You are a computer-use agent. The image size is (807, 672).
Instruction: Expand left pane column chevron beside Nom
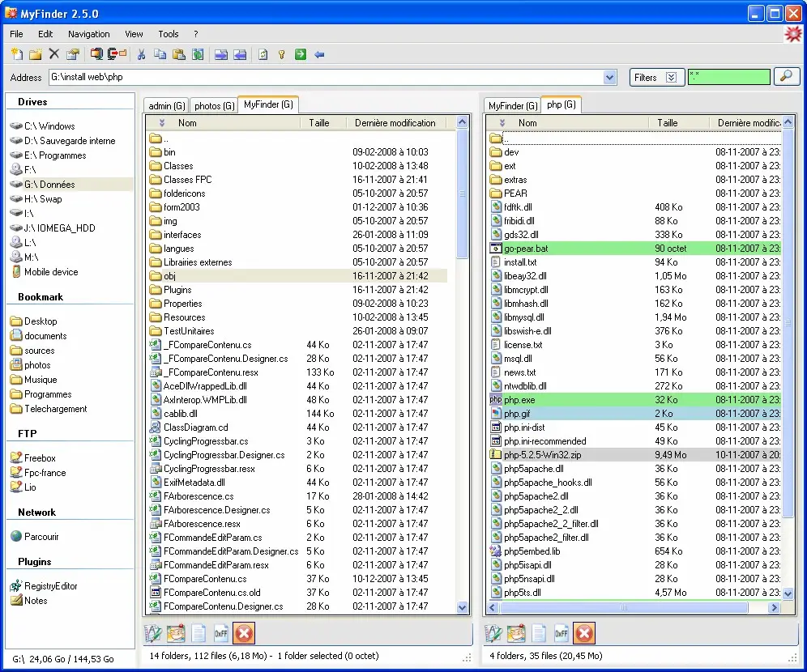pos(161,123)
